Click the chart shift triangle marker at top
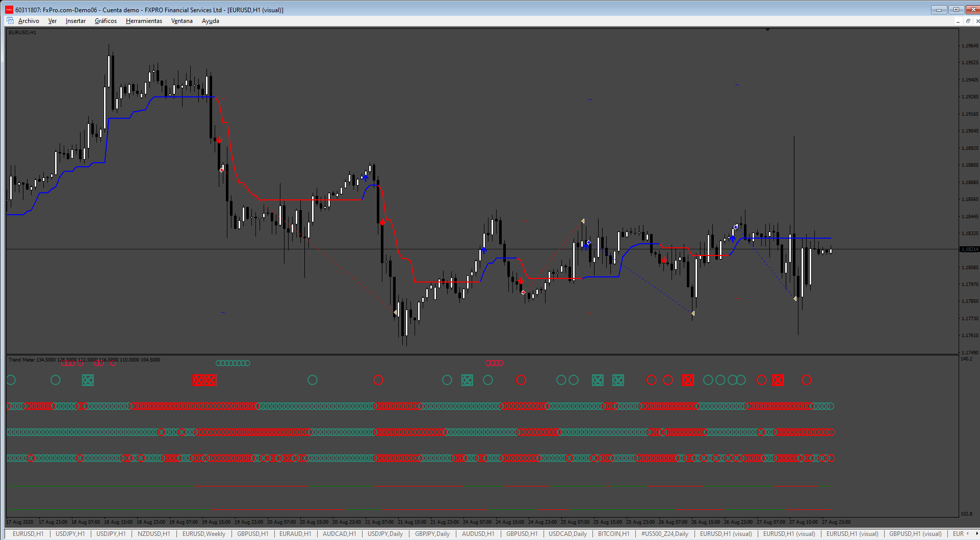980x540 pixels. point(767,30)
